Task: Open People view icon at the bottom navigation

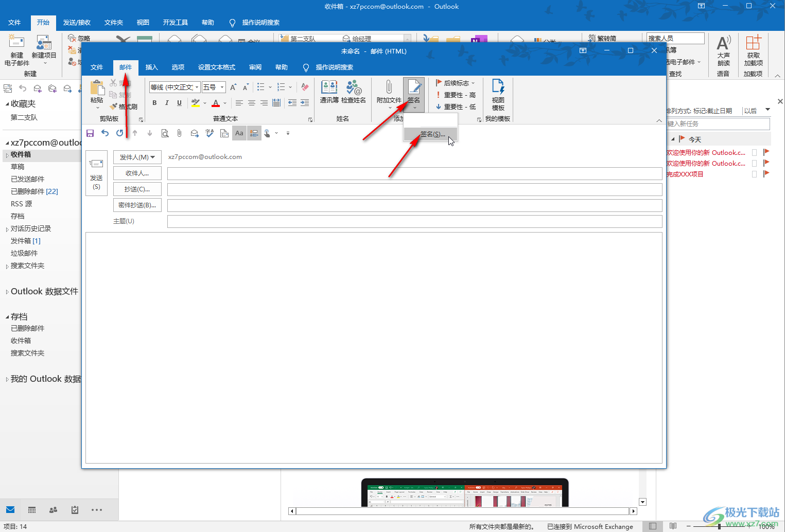Action: click(53, 510)
